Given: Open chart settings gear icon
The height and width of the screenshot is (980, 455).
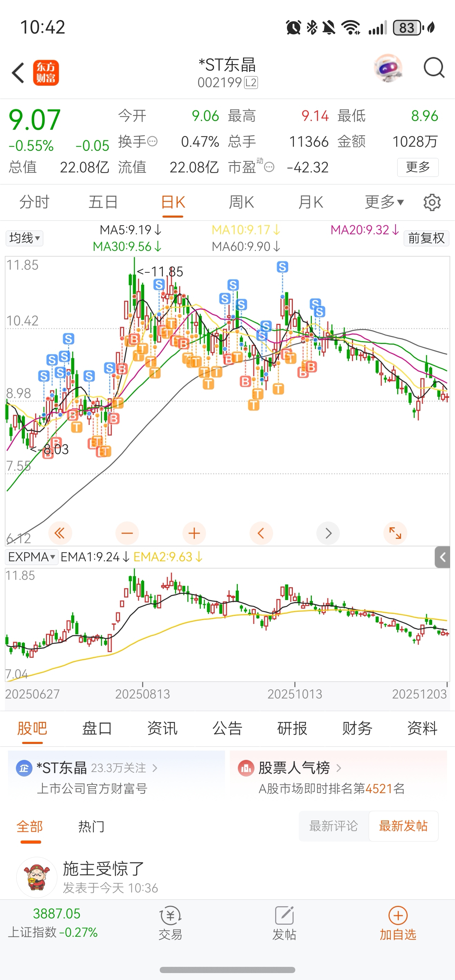Looking at the screenshot, I should click(432, 202).
